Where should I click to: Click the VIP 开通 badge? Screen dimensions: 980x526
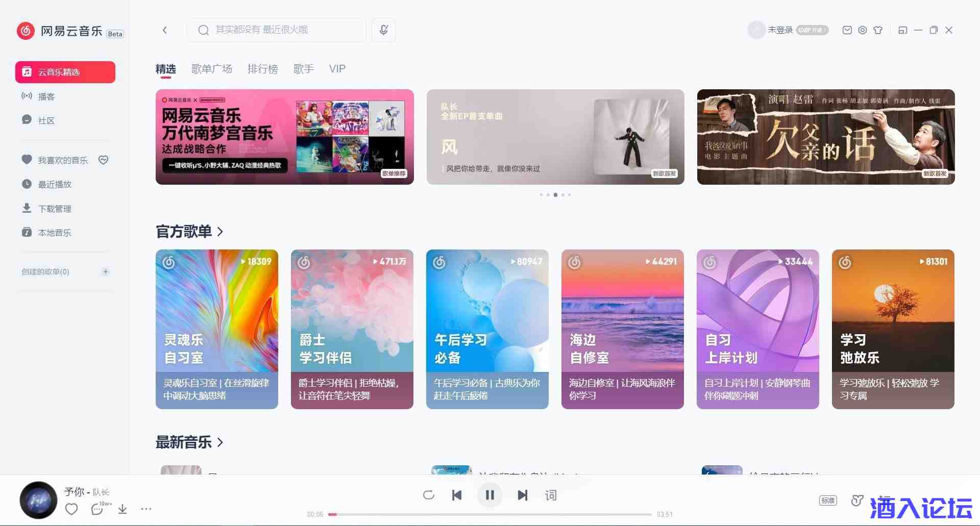812,30
